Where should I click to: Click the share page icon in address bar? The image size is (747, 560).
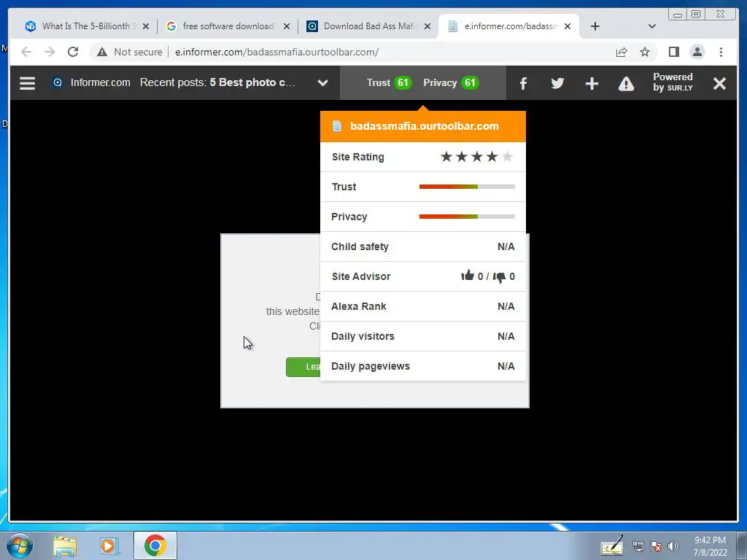[x=622, y=52]
